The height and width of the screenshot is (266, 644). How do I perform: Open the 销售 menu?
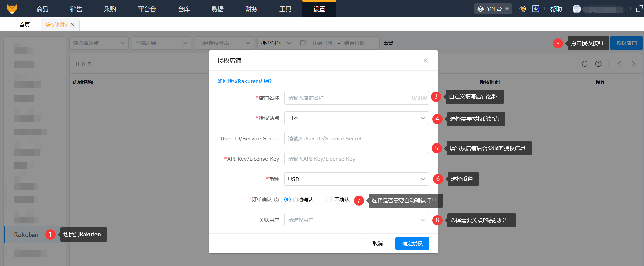click(76, 9)
